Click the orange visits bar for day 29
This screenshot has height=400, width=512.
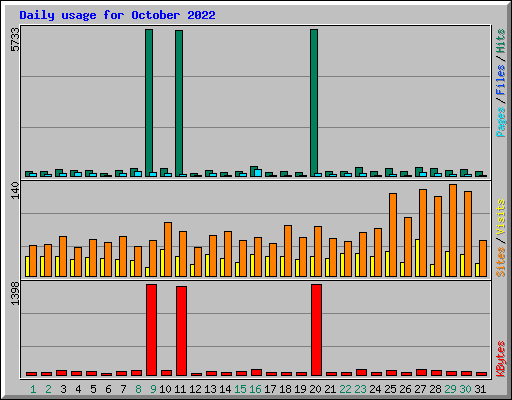pos(453,230)
